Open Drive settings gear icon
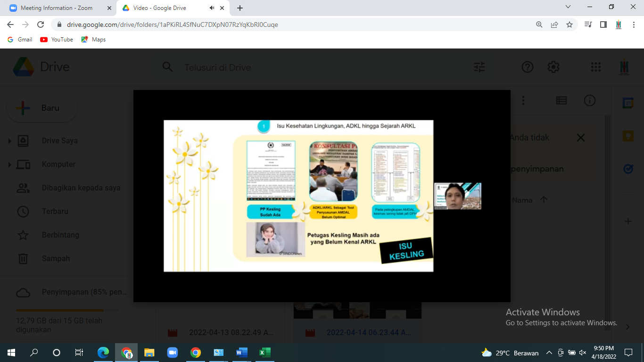Image resolution: width=644 pixels, height=362 pixels. pos(553,67)
